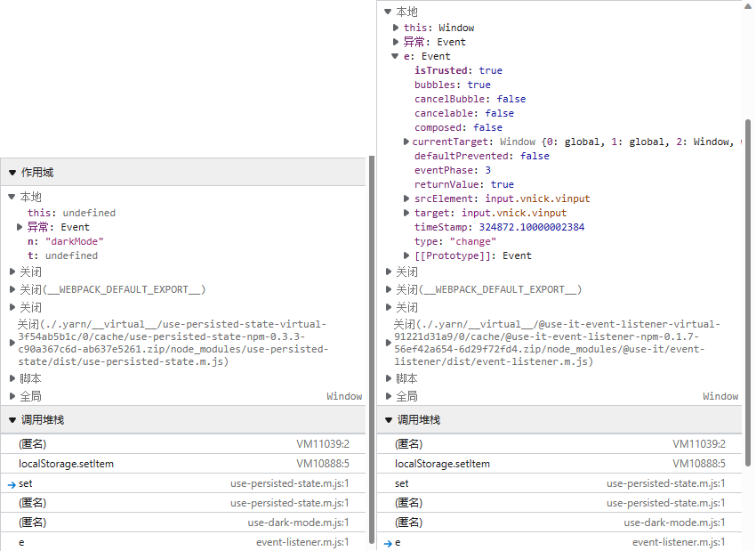Collapse the left 调用堆栈 section
The width and height of the screenshot is (756, 551).
coord(183,420)
